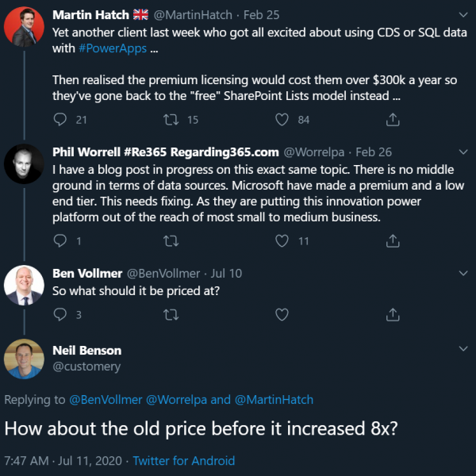Reply to Ben Vollmer's pricing question
The height and width of the screenshot is (476, 476).
pos(60,314)
